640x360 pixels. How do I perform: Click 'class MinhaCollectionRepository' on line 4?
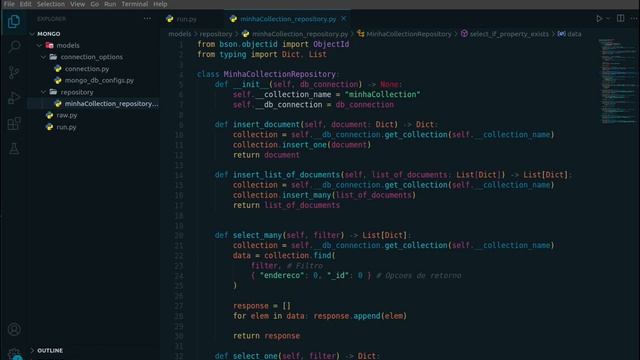pyautogui.click(x=268, y=74)
